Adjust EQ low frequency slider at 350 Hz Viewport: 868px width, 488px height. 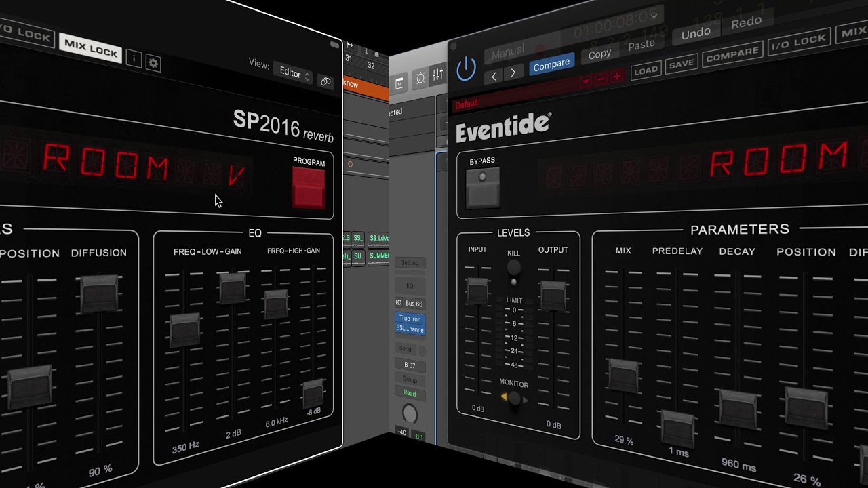point(184,329)
